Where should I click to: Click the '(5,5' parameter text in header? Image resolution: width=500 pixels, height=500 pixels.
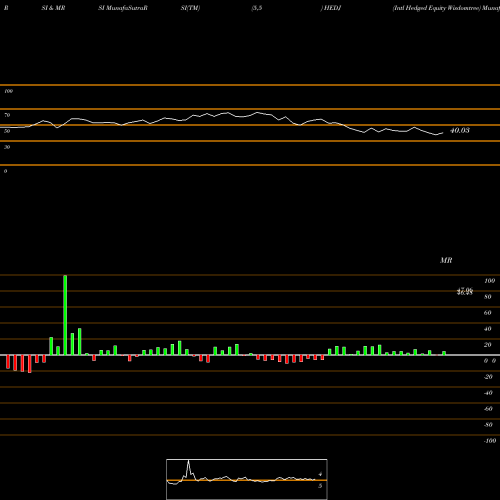pyautogui.click(x=257, y=8)
